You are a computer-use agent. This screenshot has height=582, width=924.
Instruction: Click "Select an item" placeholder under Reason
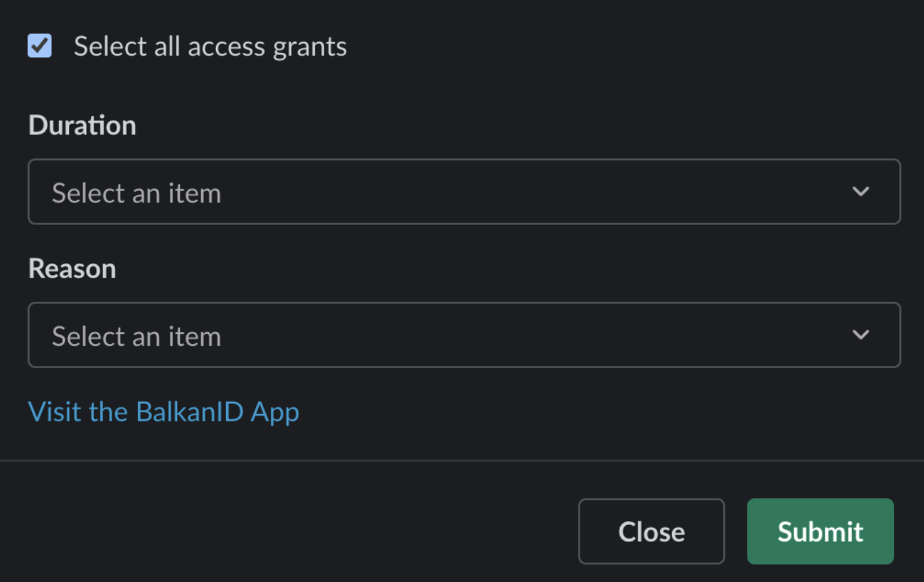click(136, 336)
